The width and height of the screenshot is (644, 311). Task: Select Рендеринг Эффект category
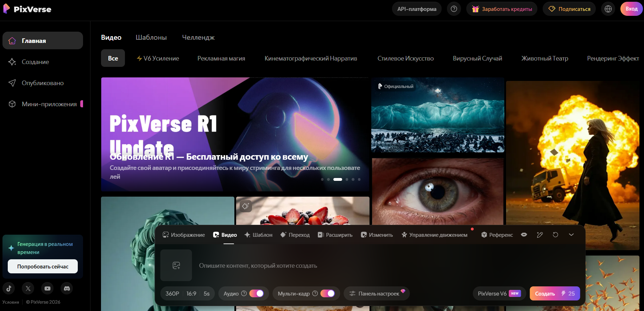613,58
